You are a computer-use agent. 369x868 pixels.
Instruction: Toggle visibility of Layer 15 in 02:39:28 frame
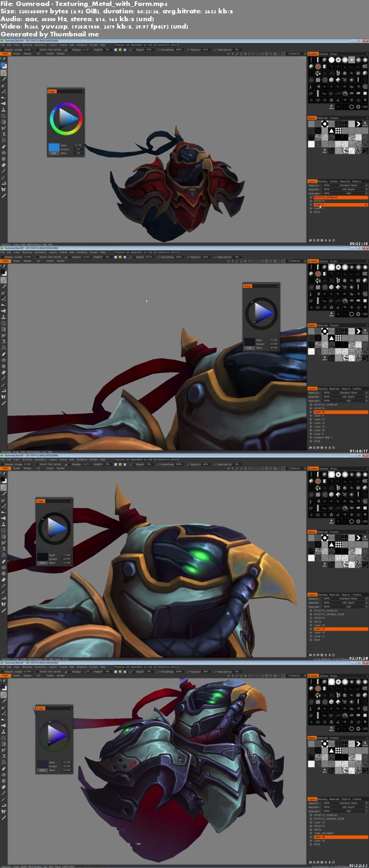311,629
